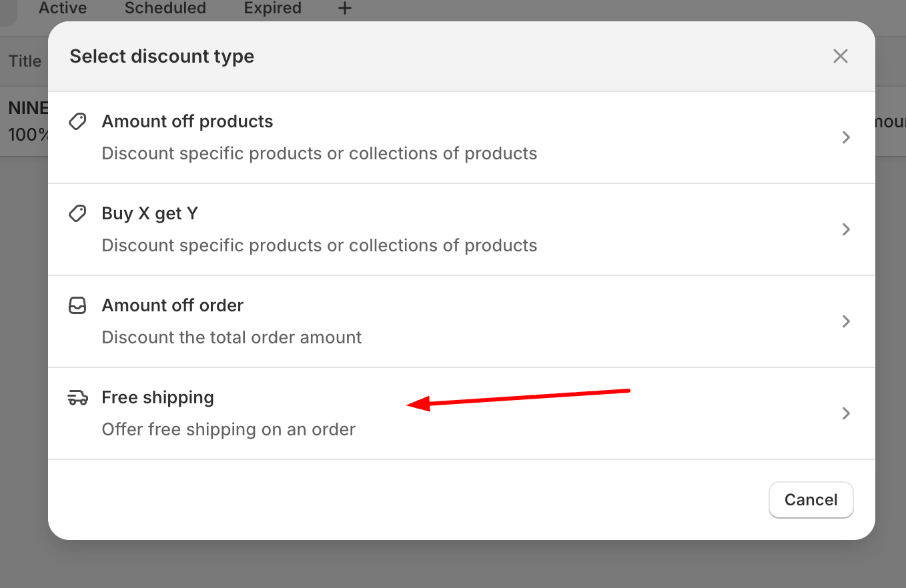Expand the Amount off products chevron arrow

[x=846, y=137]
